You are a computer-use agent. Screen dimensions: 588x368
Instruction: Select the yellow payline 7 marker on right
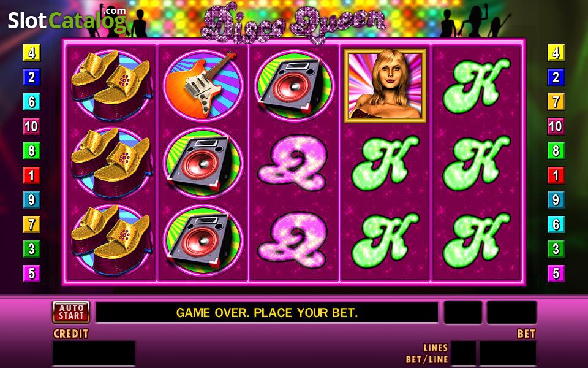[556, 102]
